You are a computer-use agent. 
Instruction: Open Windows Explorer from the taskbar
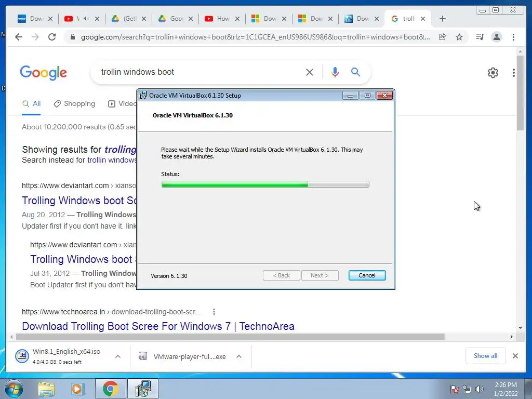pyautogui.click(x=46, y=389)
